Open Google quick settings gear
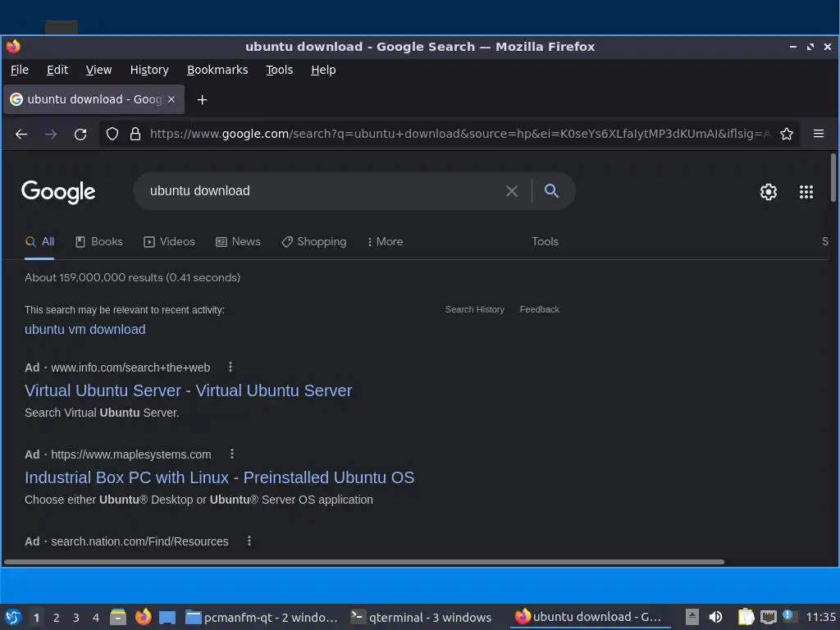The height and width of the screenshot is (630, 840). [768, 192]
